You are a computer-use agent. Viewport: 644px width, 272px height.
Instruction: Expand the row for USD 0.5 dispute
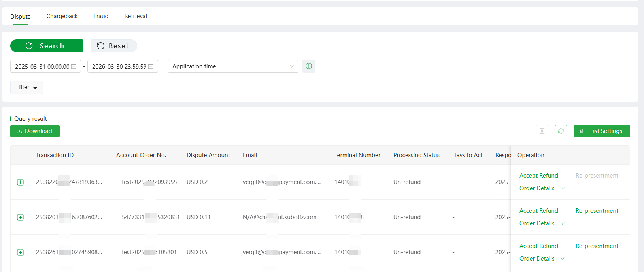[x=21, y=252]
